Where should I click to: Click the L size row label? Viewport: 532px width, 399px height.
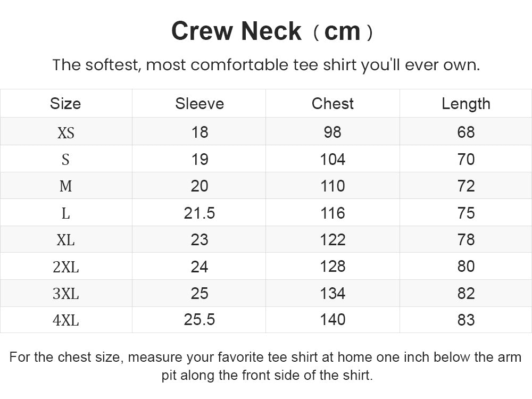click(65, 213)
